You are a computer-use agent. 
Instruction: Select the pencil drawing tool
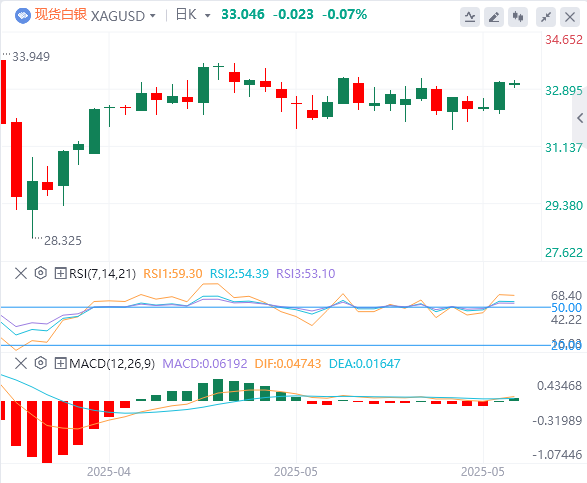tap(494, 17)
